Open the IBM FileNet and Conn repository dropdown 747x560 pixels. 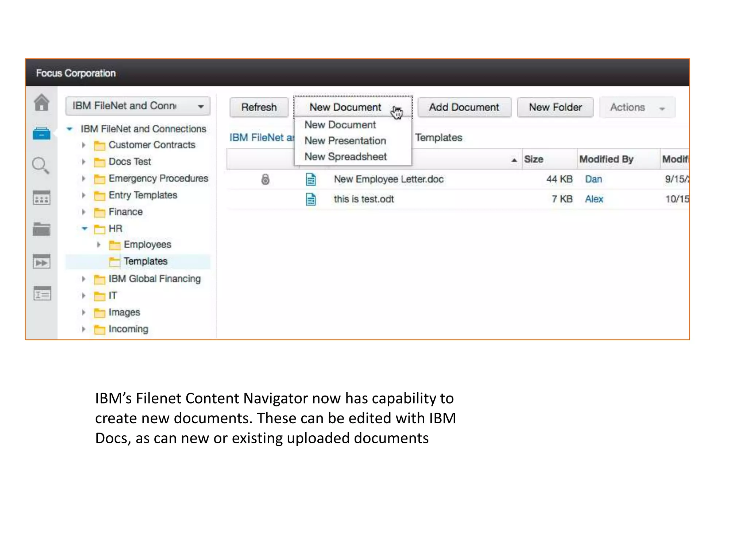click(138, 106)
